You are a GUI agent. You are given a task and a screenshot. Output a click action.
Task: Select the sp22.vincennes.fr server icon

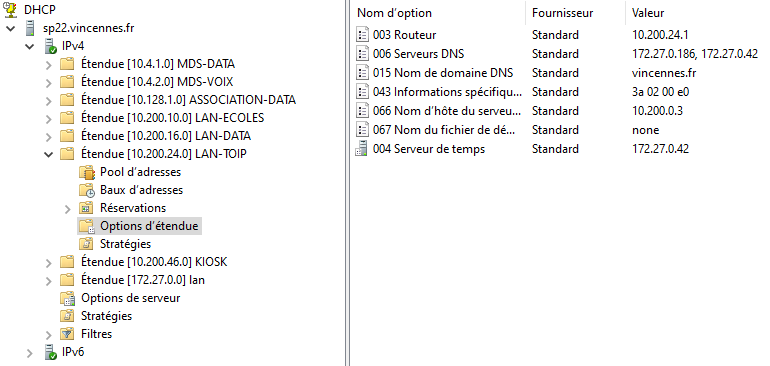[30, 28]
